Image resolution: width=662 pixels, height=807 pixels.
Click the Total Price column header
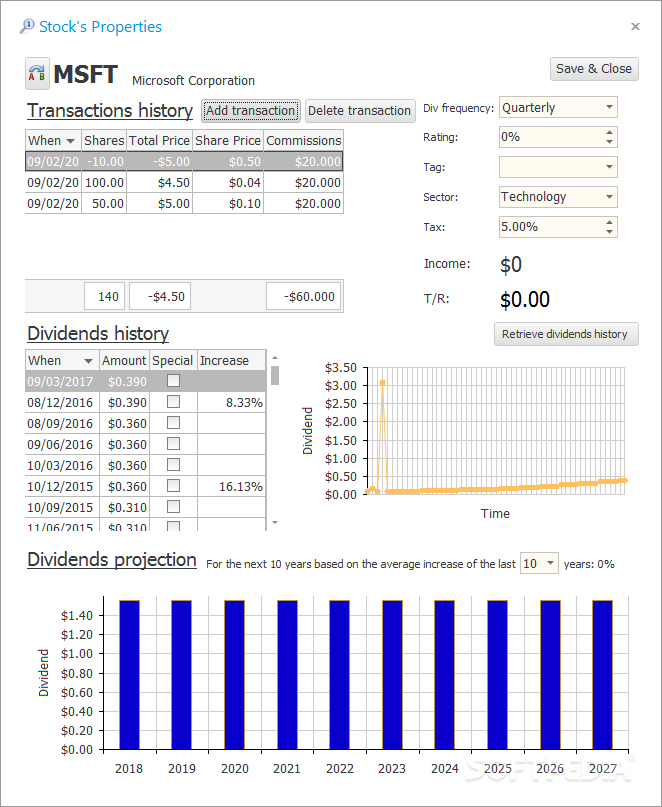click(x=160, y=141)
